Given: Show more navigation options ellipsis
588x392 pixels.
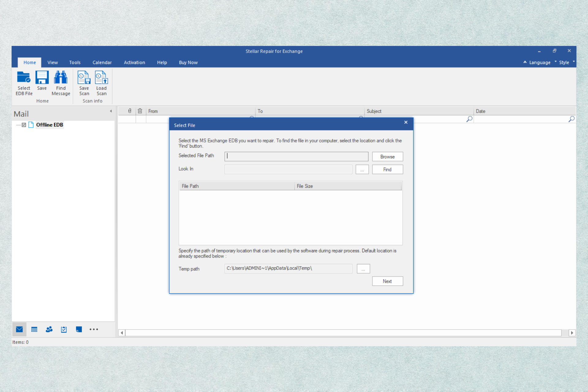Looking at the screenshot, I should click(x=94, y=330).
